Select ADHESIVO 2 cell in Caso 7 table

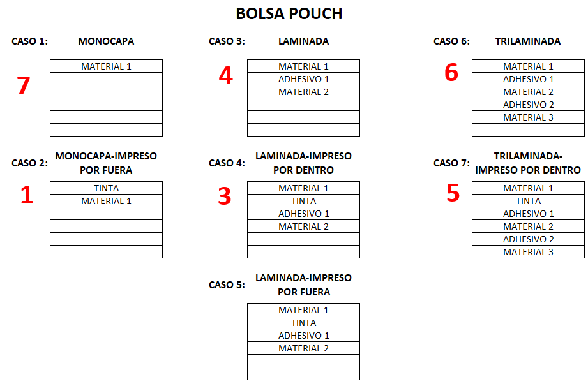click(528, 239)
